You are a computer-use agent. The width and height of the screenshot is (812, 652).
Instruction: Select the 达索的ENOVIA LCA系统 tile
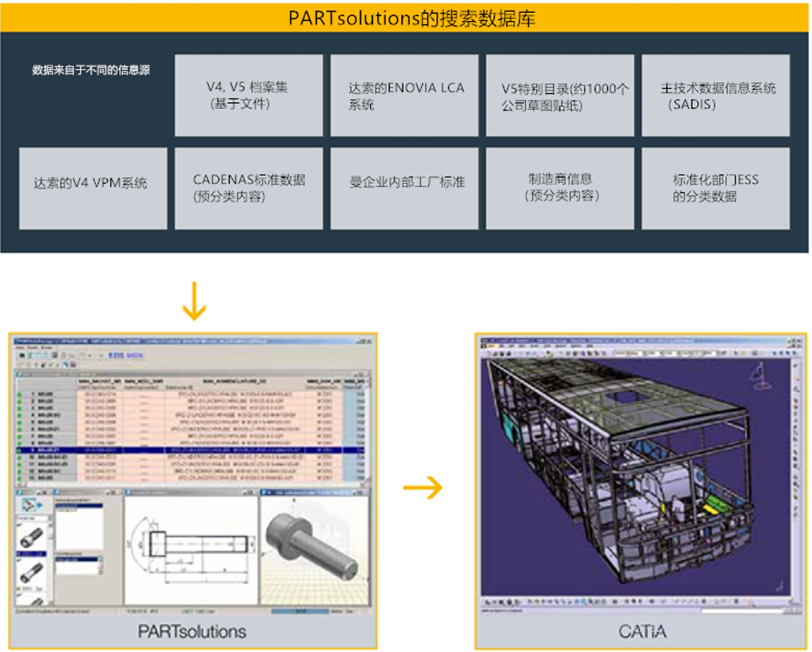click(x=405, y=95)
